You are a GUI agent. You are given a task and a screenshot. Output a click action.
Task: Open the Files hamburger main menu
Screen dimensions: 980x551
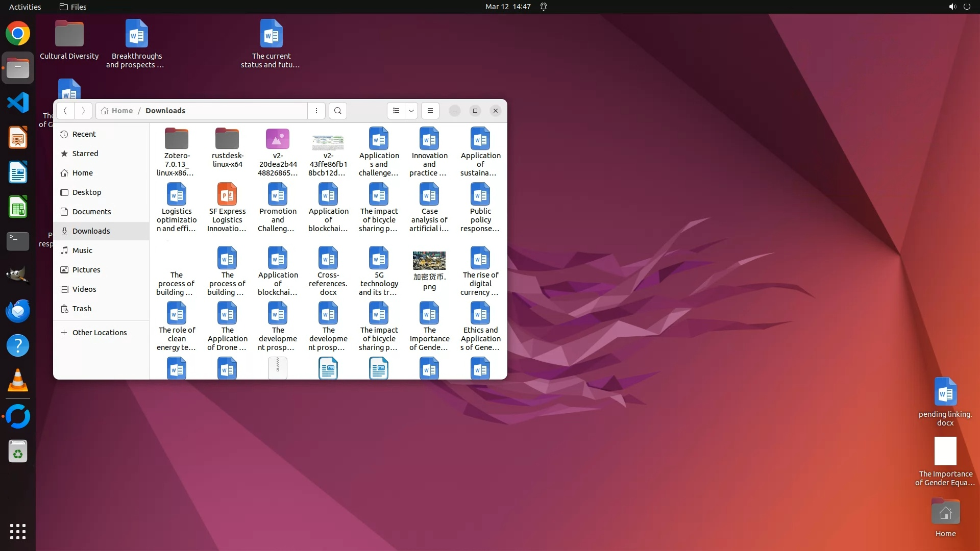point(430,111)
